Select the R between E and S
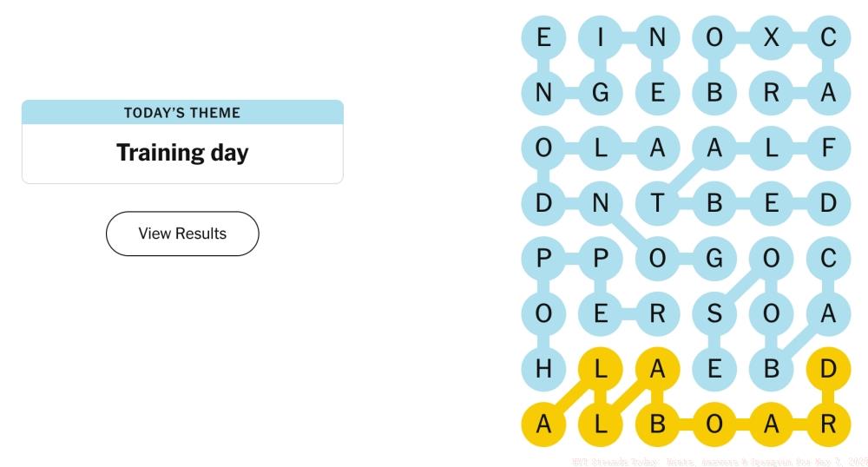Viewport: 868px width, 467px height. click(657, 313)
